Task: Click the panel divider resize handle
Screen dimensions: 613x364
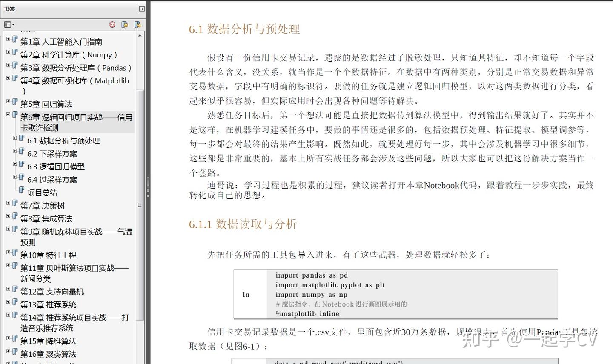Action: [139, 205]
